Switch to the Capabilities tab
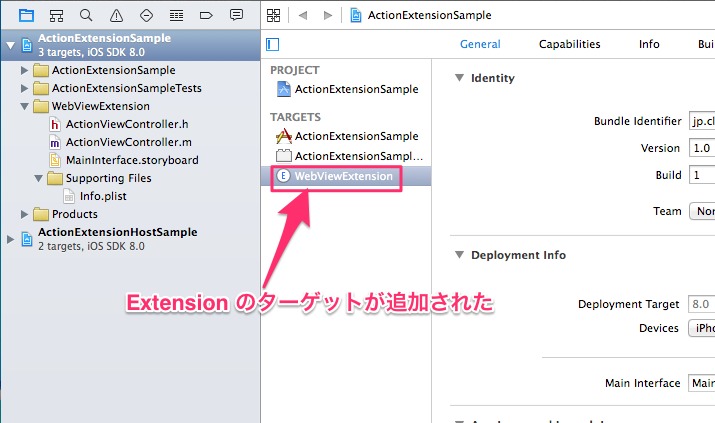 (570, 44)
